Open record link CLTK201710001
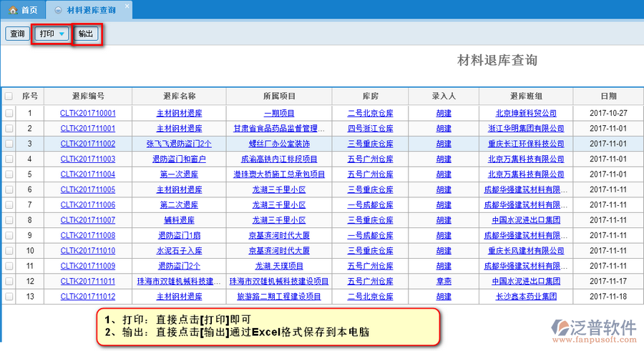644x351 pixels. [x=88, y=113]
